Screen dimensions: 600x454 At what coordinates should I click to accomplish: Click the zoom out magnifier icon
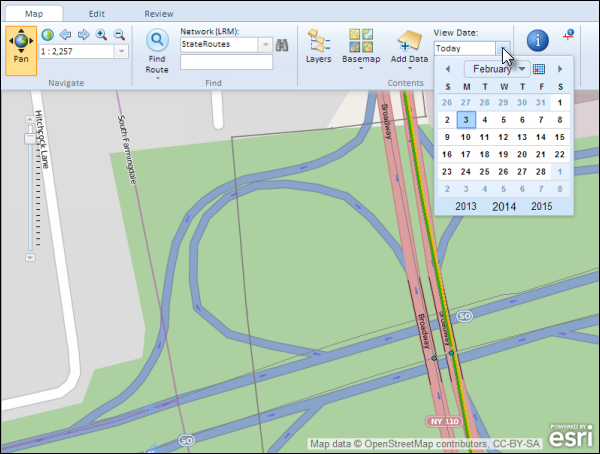[x=119, y=34]
